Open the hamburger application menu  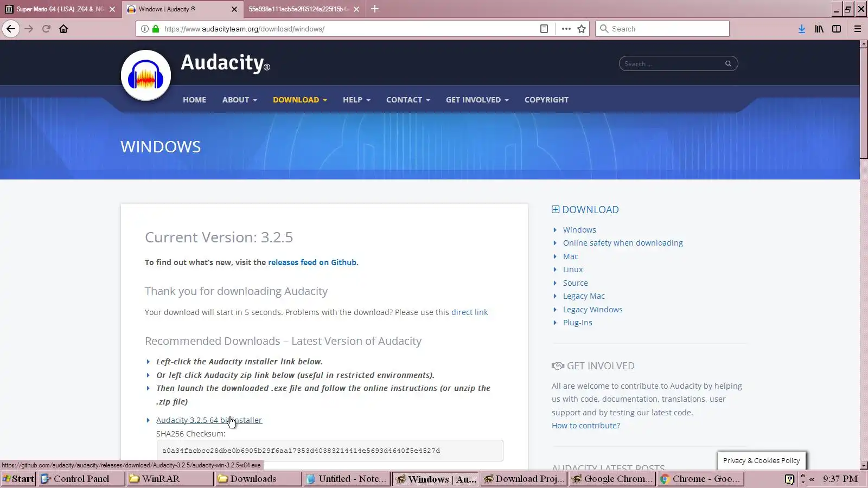click(858, 29)
